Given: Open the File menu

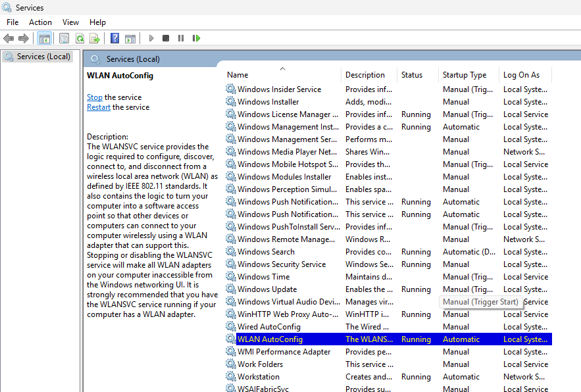Looking at the screenshot, I should pos(13,22).
